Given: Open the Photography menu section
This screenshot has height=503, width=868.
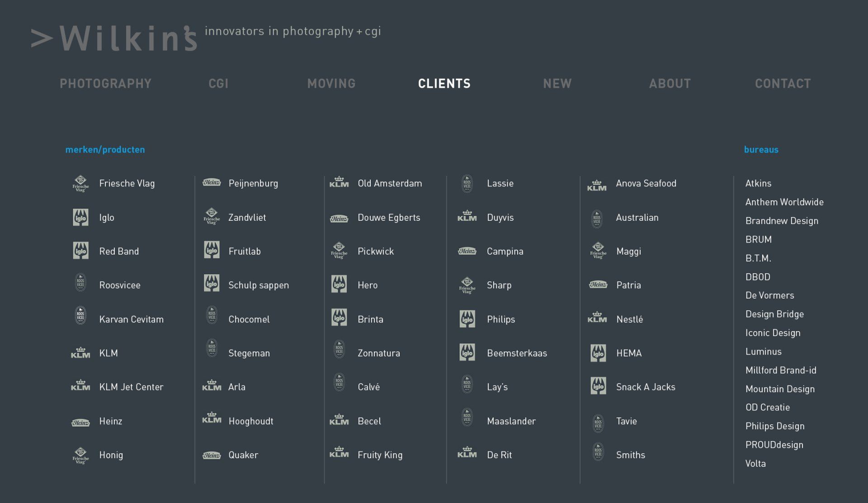Looking at the screenshot, I should (x=106, y=84).
